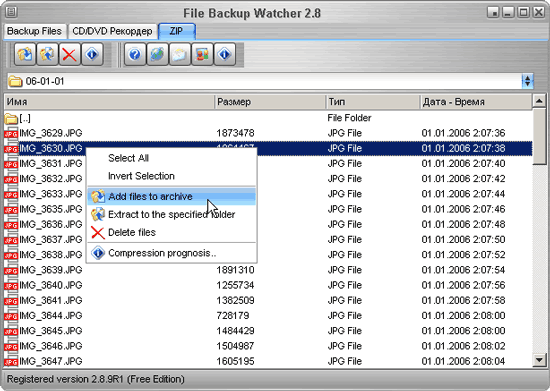
Task: Select file IMG_3639.JPG
Action: (x=51, y=270)
